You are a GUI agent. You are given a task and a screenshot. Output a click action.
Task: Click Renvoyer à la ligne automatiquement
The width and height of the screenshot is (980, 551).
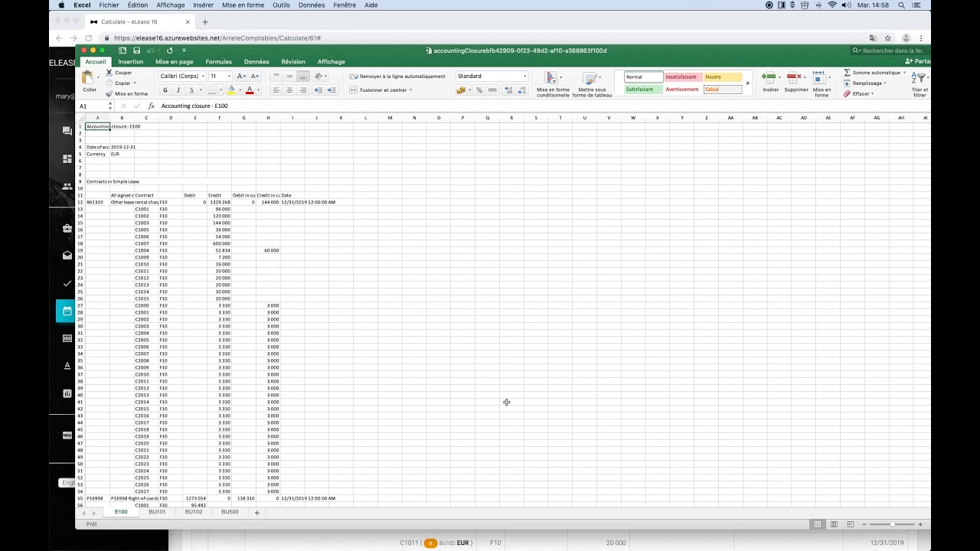click(397, 77)
